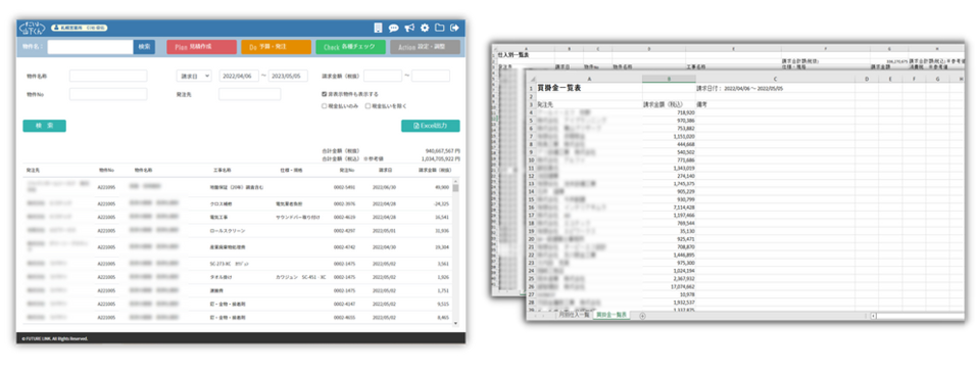Click the app logo at top left
The width and height of the screenshot is (980, 368).
coord(32,28)
